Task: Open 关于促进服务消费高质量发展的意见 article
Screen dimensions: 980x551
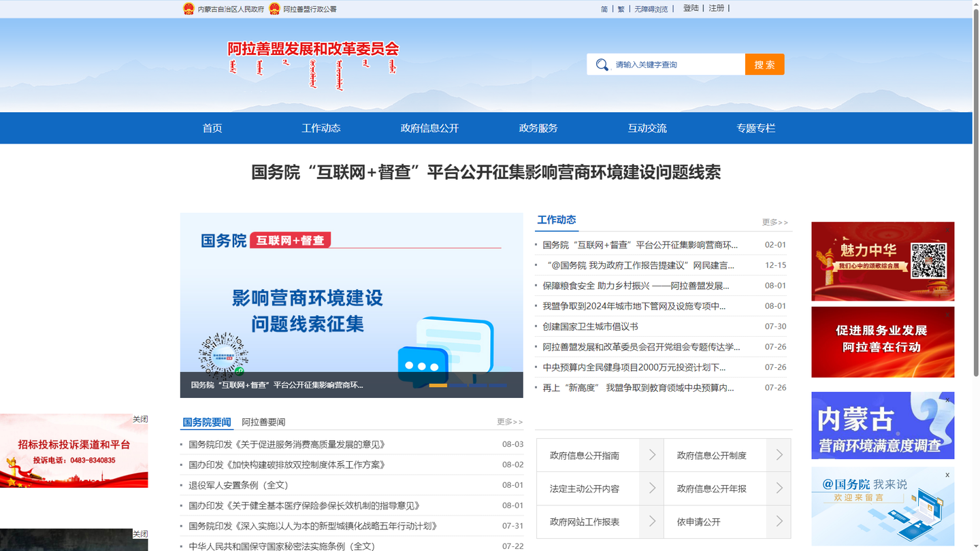Action: coord(287,444)
